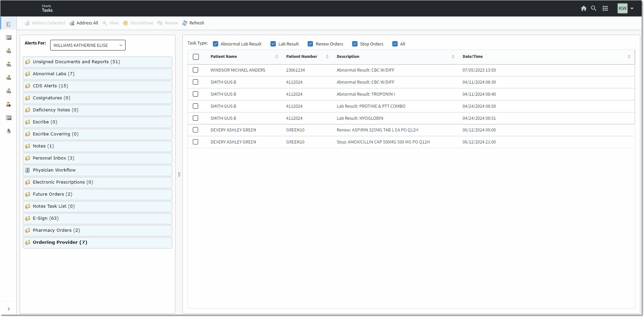Click the Discontinue toolbar button
644x317 pixels.
pyautogui.click(x=138, y=23)
